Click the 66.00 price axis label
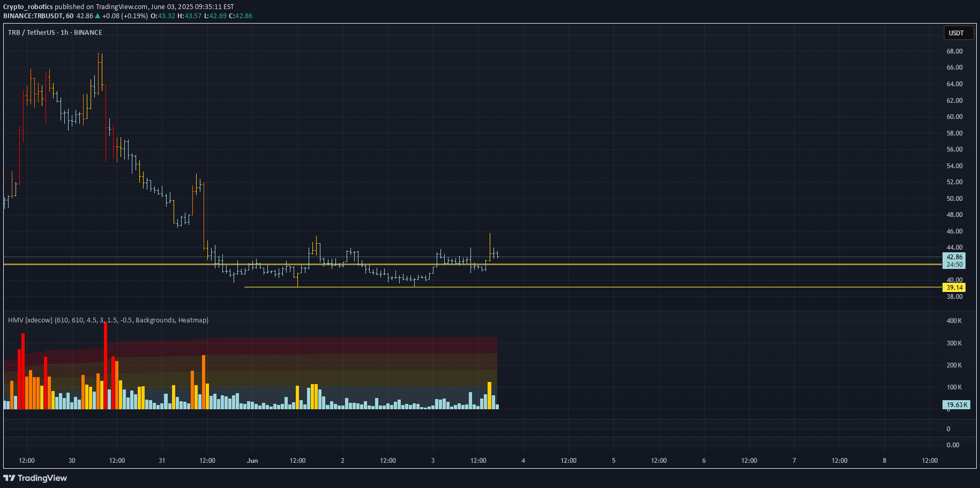Screen dimensions: 980x488 (954, 67)
